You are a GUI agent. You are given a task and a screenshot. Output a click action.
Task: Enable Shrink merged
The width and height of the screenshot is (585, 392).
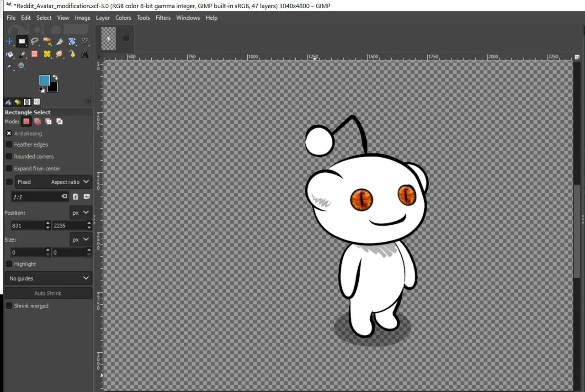coord(9,306)
